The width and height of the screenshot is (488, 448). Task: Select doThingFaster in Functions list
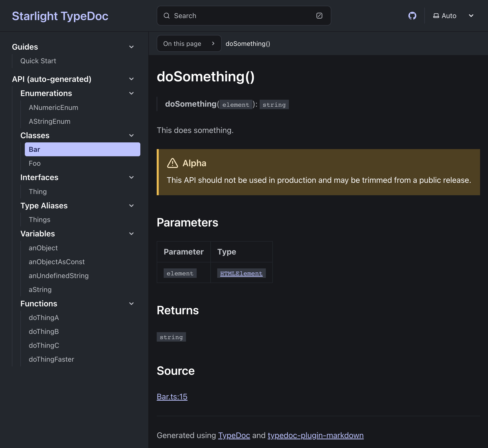point(52,359)
